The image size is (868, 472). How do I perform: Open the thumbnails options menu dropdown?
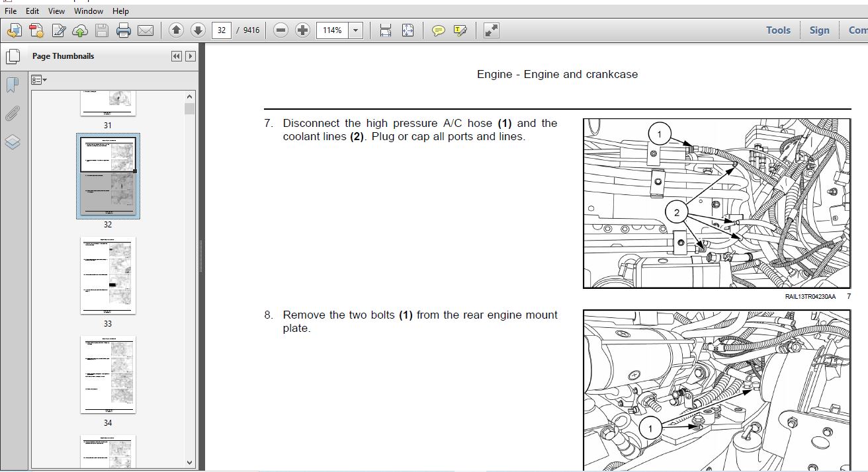(39, 79)
